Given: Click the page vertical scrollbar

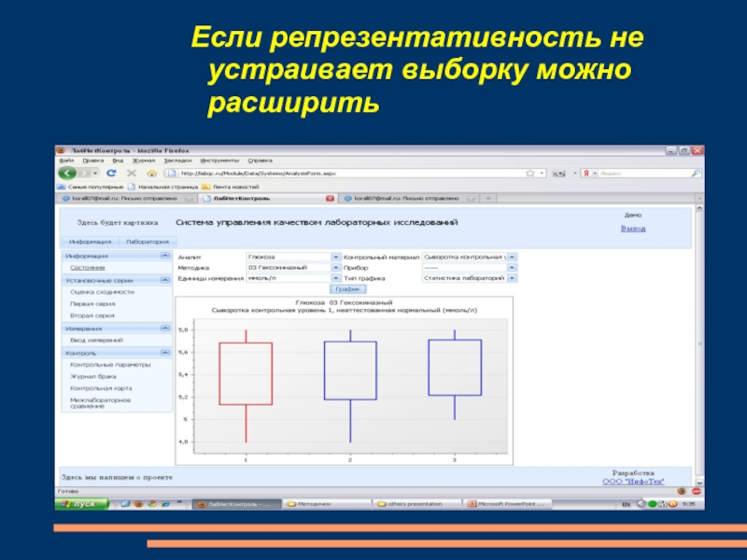Looking at the screenshot, I should pyautogui.click(x=698, y=343).
